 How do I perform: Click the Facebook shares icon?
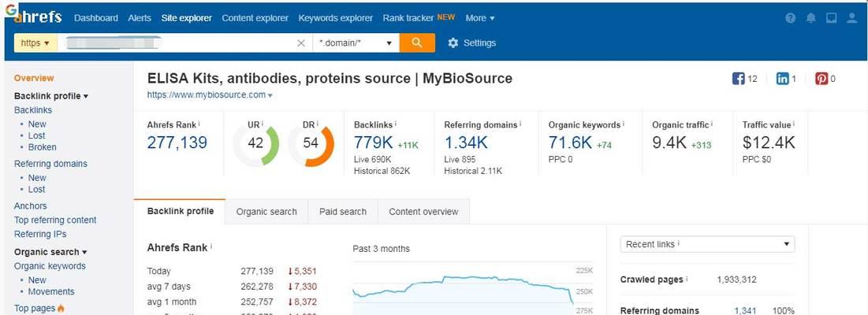738,79
